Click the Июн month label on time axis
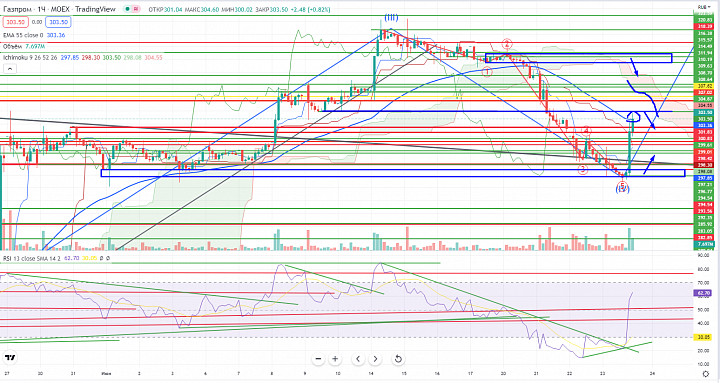This screenshot has width=720, height=383. (105, 374)
